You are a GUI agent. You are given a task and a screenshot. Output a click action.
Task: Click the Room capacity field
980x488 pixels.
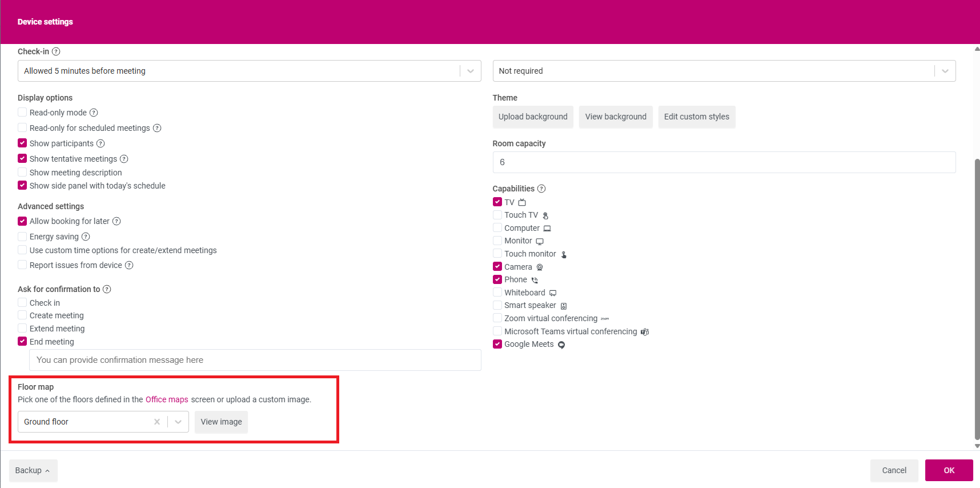pos(724,162)
